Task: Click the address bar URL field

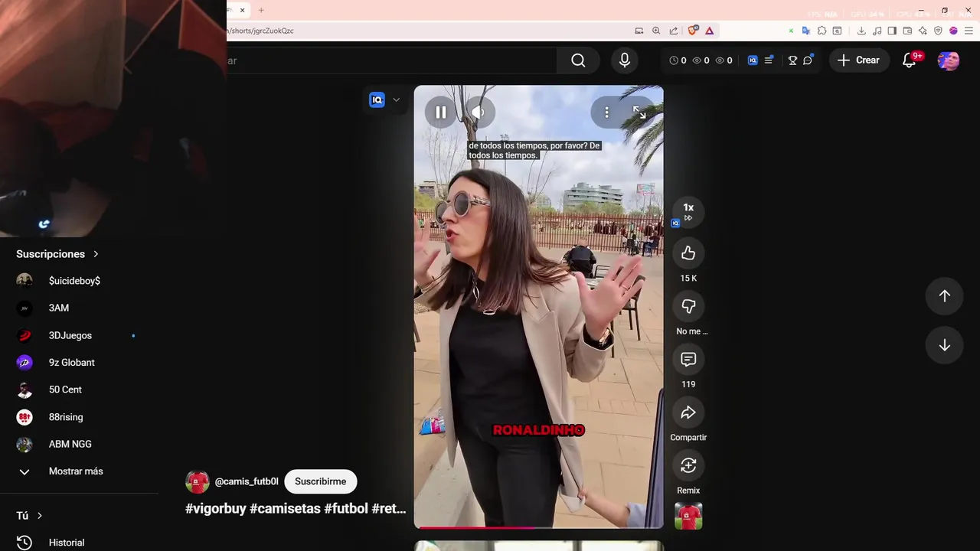Action: pyautogui.click(x=425, y=31)
